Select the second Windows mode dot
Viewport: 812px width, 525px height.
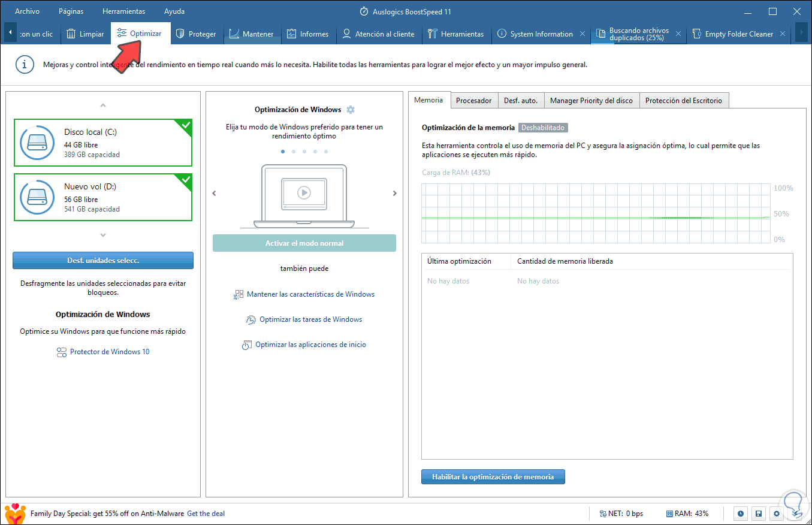coord(294,152)
